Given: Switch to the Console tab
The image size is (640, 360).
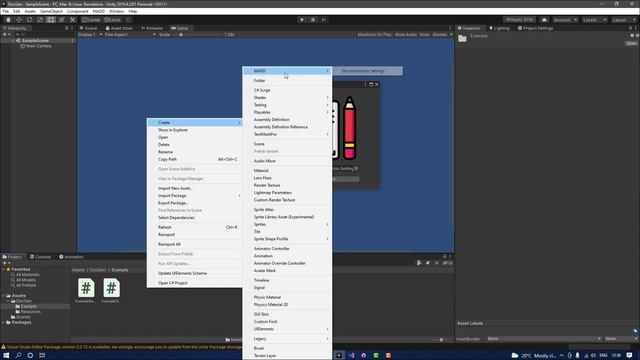Looking at the screenshot, I should (x=40, y=257).
